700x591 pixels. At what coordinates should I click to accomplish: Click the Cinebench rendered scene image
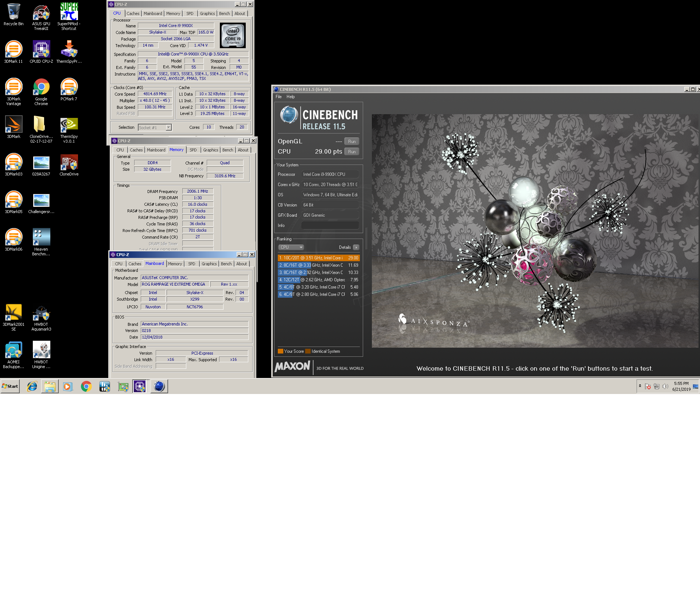pos(535,231)
